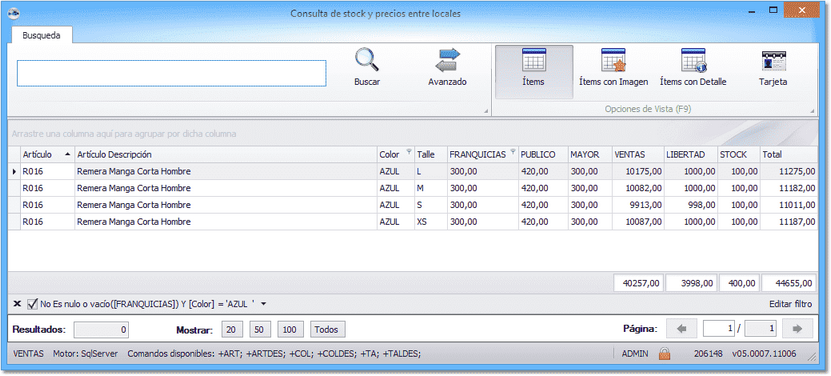Uncheck the active filter checkbox
This screenshot has width=831, height=376.
click(32, 304)
